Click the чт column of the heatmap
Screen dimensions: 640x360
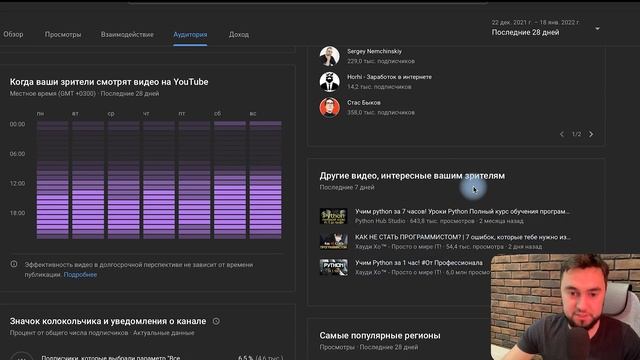159,180
